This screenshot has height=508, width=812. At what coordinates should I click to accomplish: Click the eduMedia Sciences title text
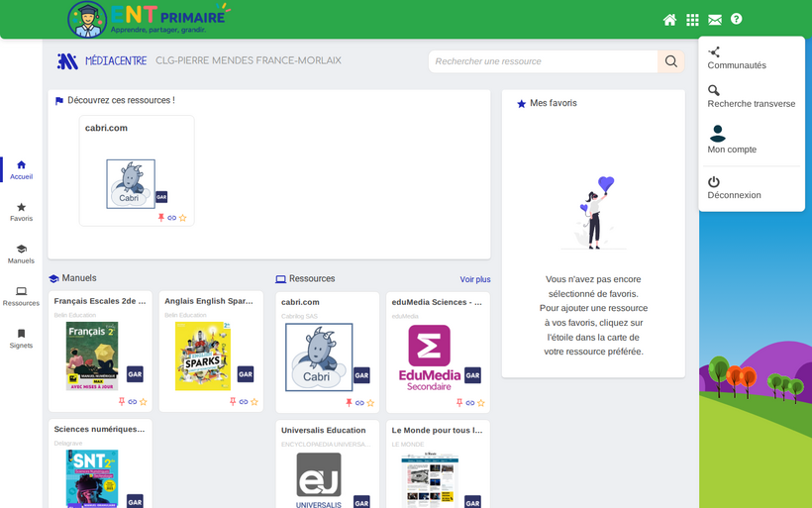point(437,302)
